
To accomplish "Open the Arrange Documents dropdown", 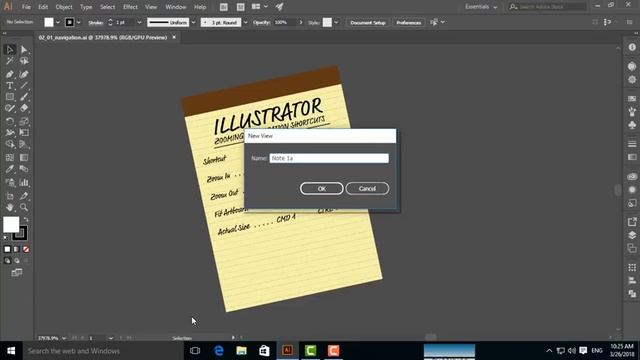I will [x=259, y=7].
